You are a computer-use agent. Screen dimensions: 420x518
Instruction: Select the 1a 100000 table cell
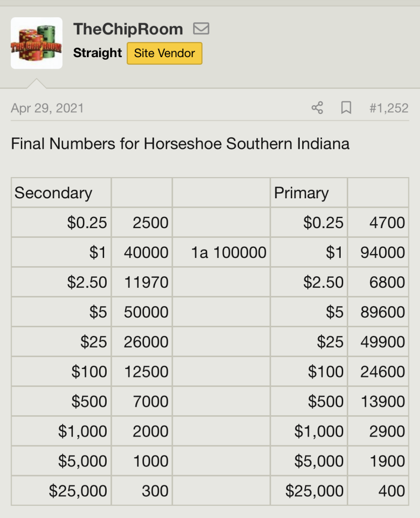pos(228,252)
